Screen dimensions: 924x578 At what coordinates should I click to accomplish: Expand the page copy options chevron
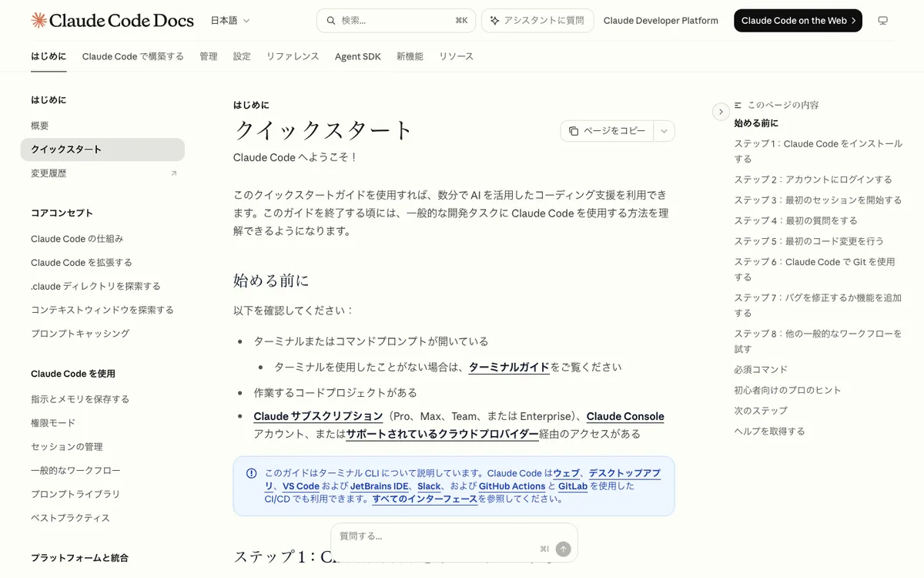click(665, 131)
